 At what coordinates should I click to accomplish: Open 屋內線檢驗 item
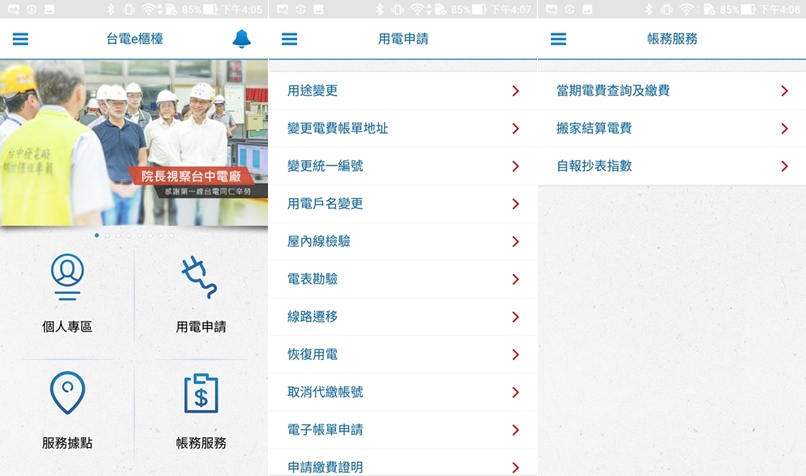click(x=402, y=242)
